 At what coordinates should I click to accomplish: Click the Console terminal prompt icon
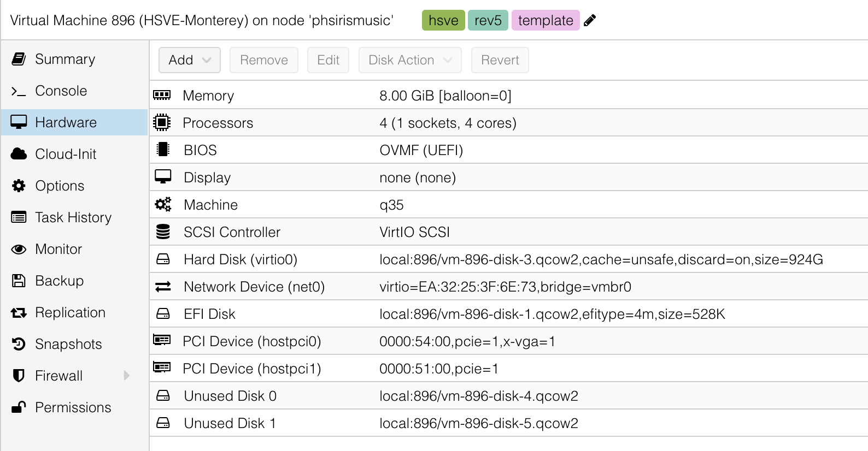(x=19, y=91)
